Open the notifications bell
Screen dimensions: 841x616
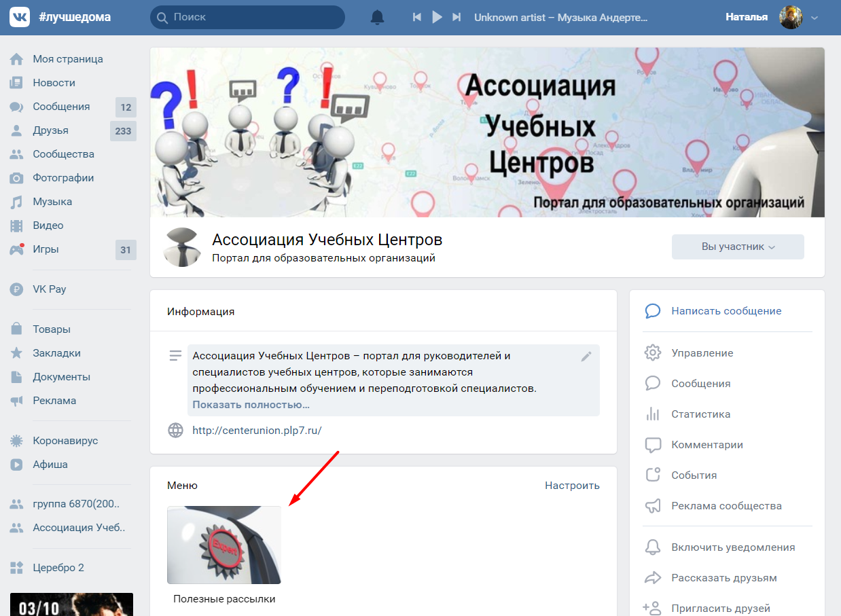(x=377, y=17)
